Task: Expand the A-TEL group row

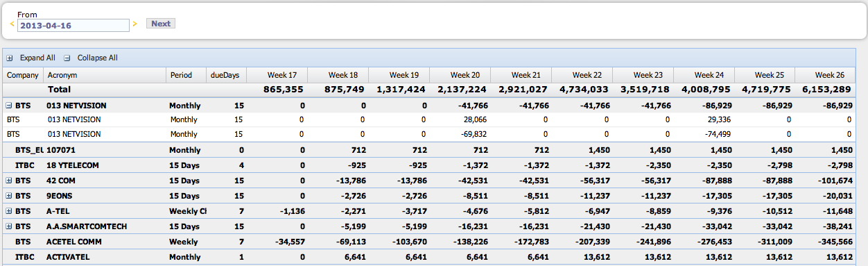Action: (9, 211)
